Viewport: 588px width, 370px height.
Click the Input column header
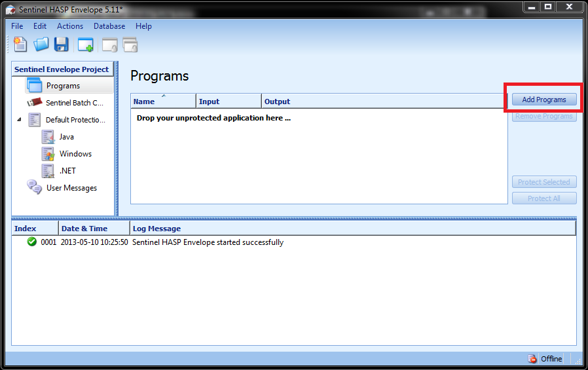(x=229, y=102)
